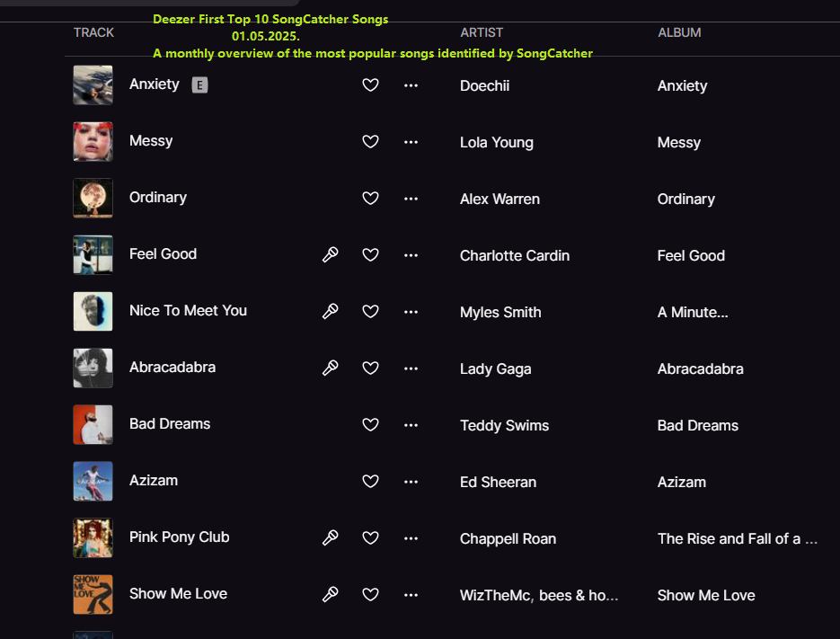The height and width of the screenshot is (639, 840).
Task: Sort by the ALBUM column header
Action: 679,32
